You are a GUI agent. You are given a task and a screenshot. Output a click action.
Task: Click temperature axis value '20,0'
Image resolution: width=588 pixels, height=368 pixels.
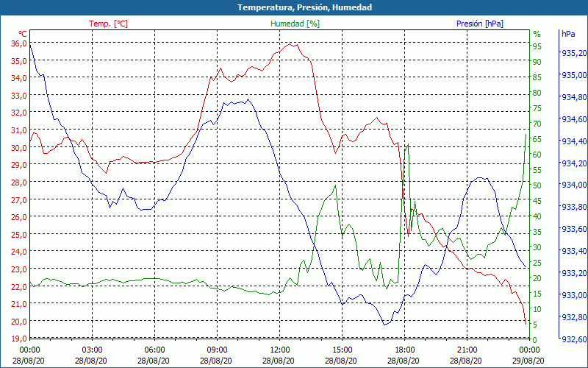click(x=19, y=322)
